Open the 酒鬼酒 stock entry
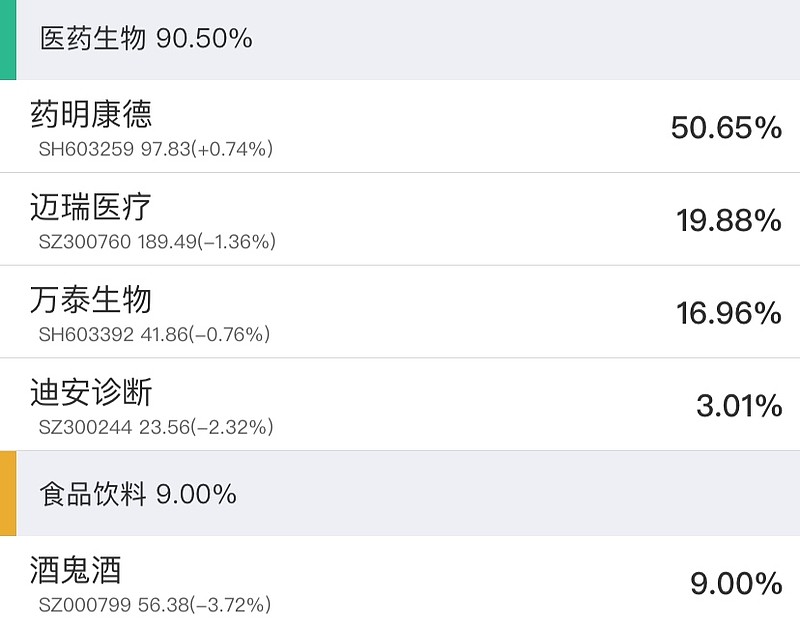This screenshot has width=800, height=624. [76, 570]
